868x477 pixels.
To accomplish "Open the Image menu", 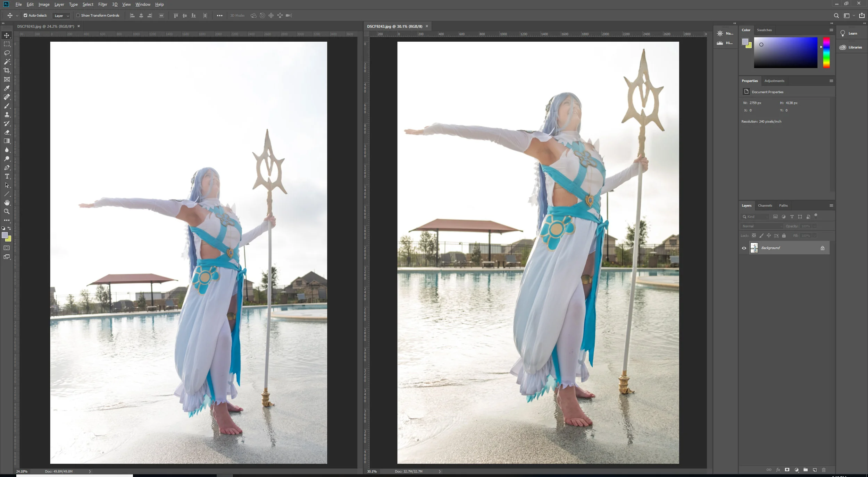I will [44, 5].
